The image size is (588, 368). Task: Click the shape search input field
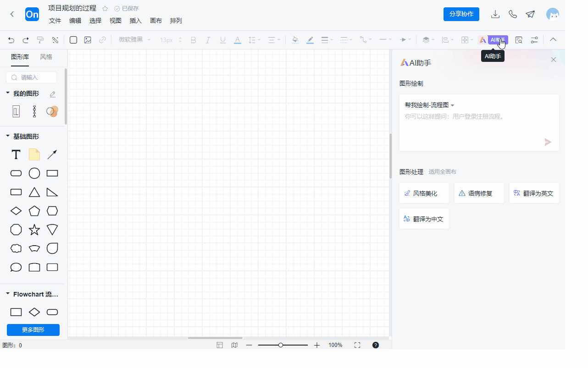[x=32, y=77]
